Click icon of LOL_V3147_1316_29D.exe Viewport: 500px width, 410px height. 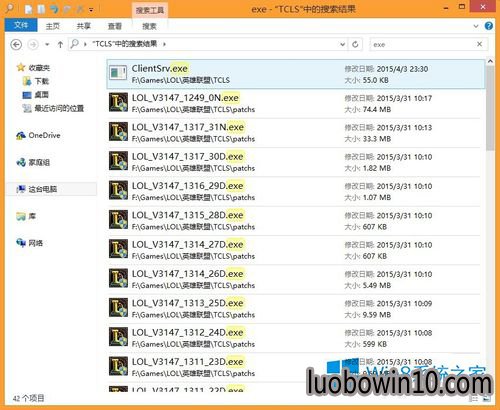point(118,190)
